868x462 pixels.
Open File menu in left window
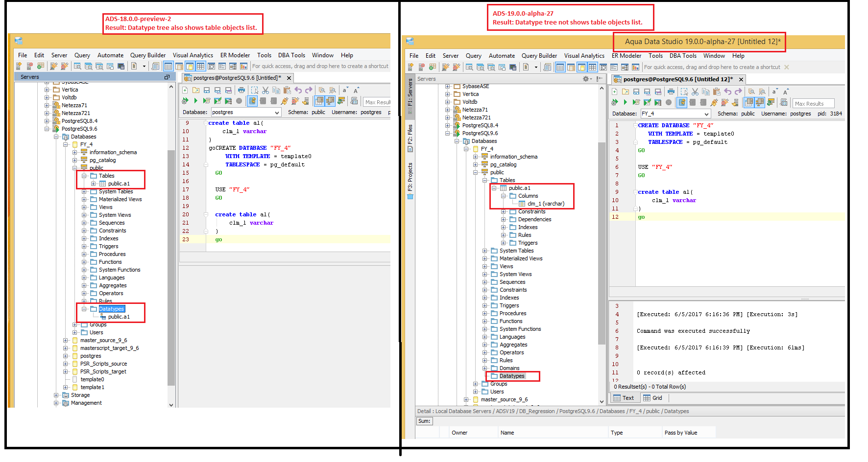pyautogui.click(x=23, y=55)
